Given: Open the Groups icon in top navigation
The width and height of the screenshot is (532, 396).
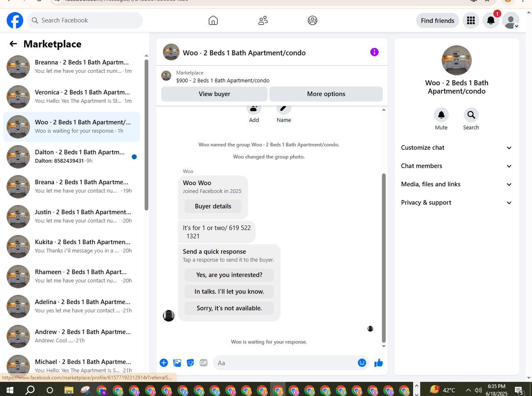Looking at the screenshot, I should pyautogui.click(x=313, y=20).
